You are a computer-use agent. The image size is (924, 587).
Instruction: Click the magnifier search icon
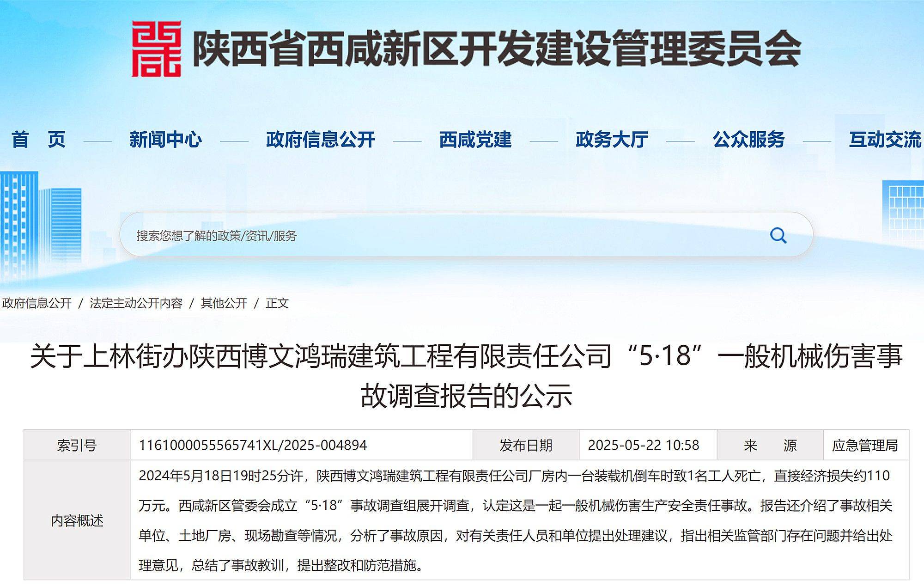click(778, 235)
